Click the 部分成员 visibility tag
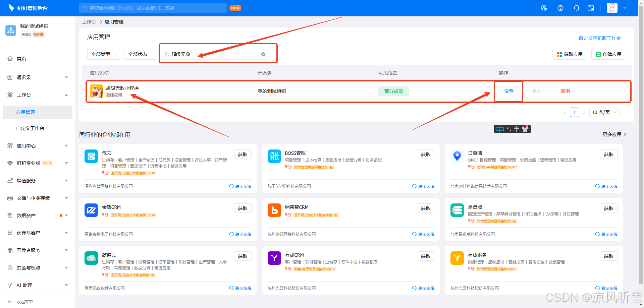Viewport: 644px width, 308px height. tap(393, 91)
